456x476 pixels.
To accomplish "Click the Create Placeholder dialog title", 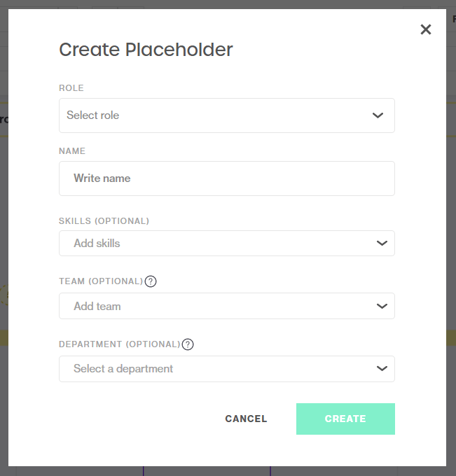I will [146, 50].
